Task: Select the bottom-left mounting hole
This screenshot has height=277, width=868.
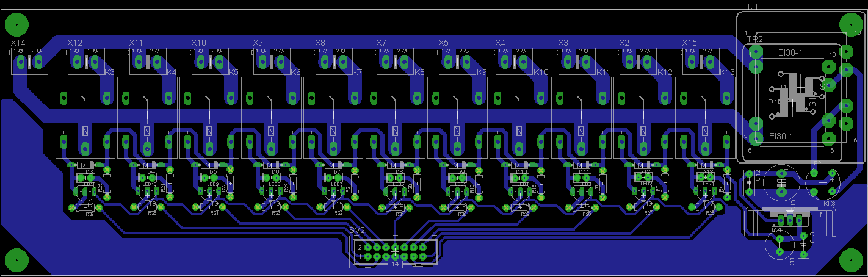Action: (x=16, y=260)
